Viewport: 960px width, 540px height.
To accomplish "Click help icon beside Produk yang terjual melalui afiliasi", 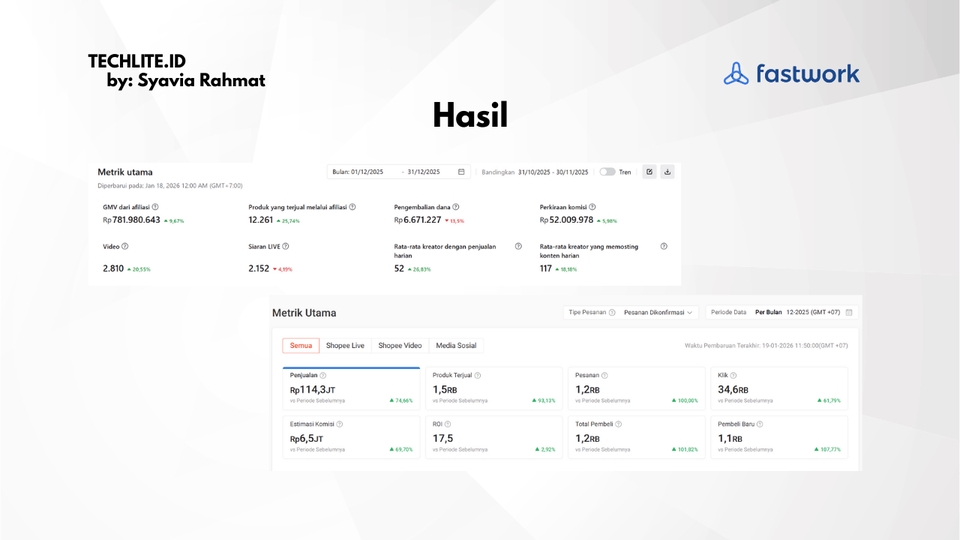I will pos(352,207).
